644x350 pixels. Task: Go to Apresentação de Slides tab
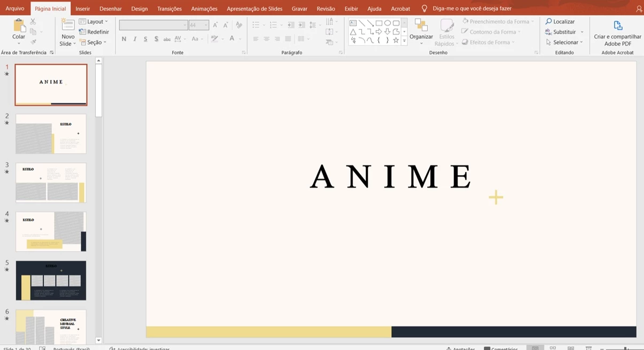point(255,9)
